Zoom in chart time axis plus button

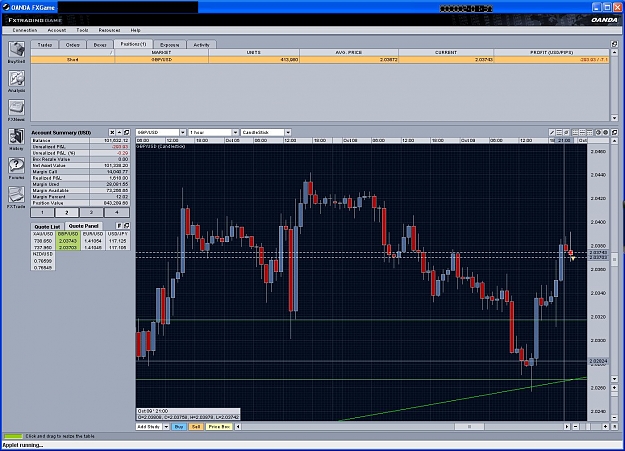coord(605,427)
